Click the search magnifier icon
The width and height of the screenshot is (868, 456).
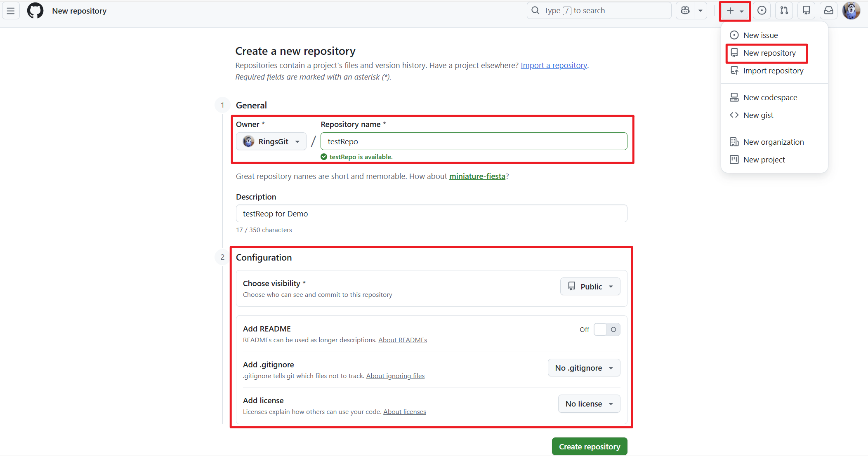click(535, 10)
